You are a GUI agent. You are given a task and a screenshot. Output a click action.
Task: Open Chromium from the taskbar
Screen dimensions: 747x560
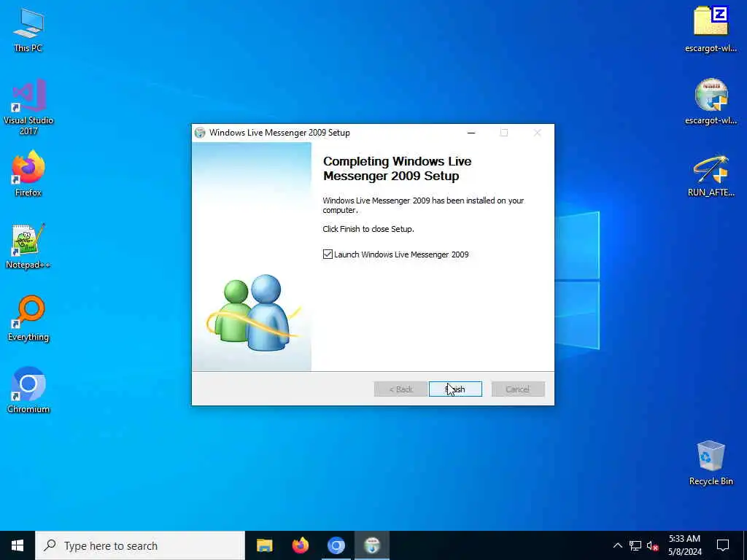tap(336, 545)
